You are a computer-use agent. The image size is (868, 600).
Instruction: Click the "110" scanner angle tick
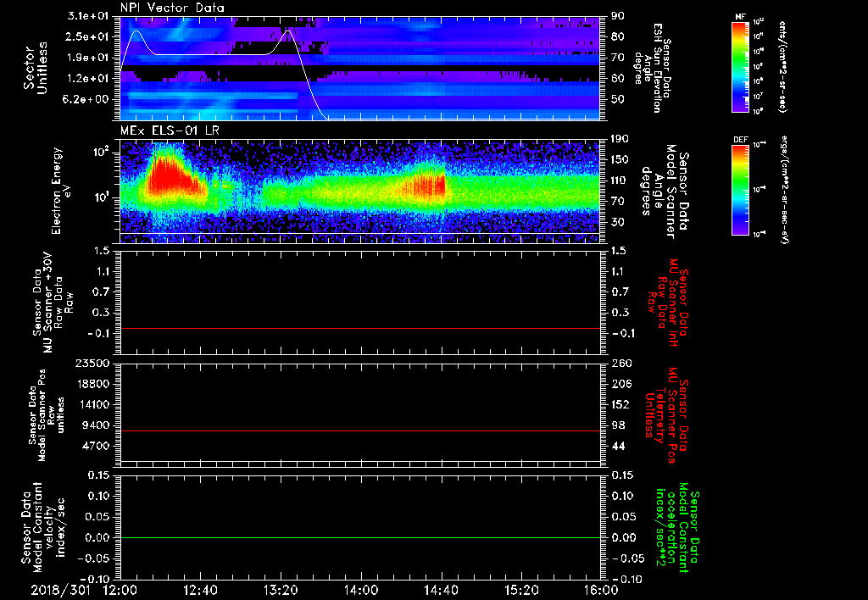pyautogui.click(x=620, y=181)
